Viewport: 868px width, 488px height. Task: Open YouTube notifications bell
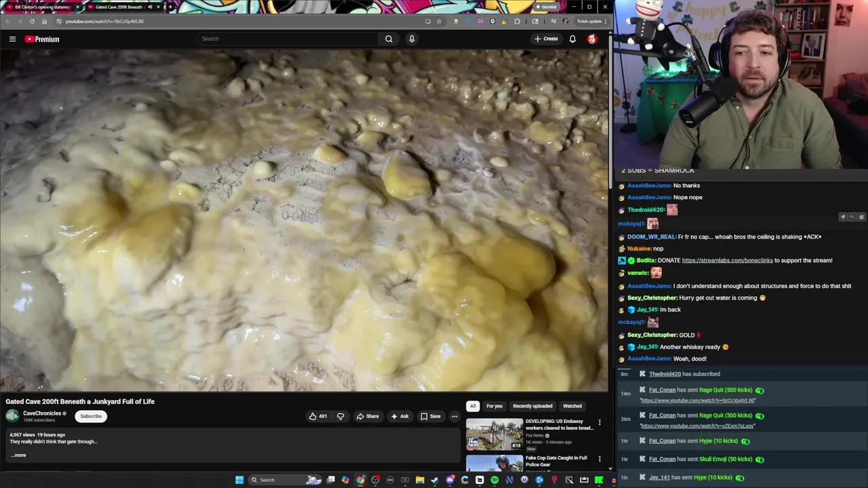(x=572, y=39)
